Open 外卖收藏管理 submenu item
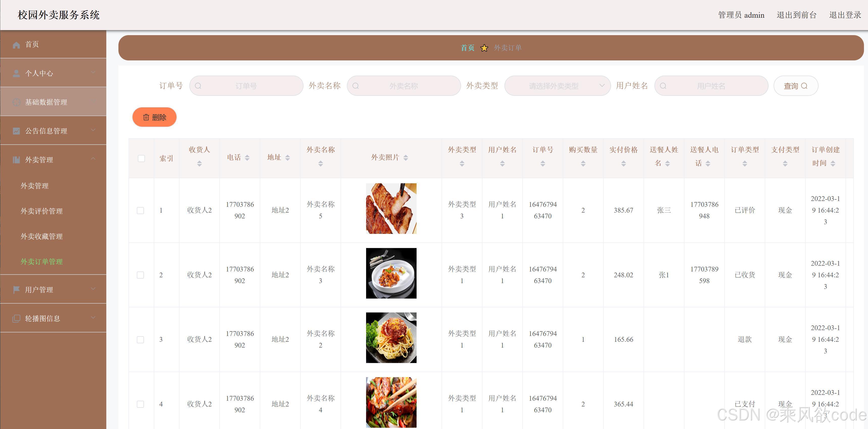Screen dimensions: 868x429 (x=42, y=236)
